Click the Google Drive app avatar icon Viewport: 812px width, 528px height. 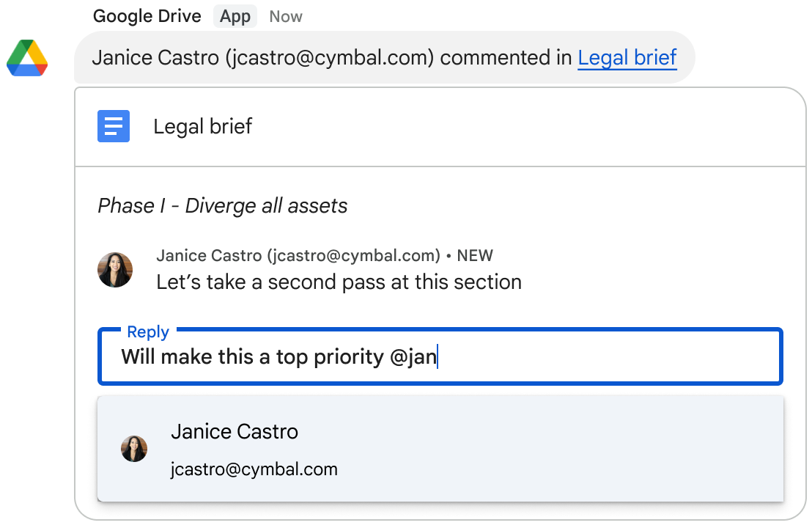point(27,58)
